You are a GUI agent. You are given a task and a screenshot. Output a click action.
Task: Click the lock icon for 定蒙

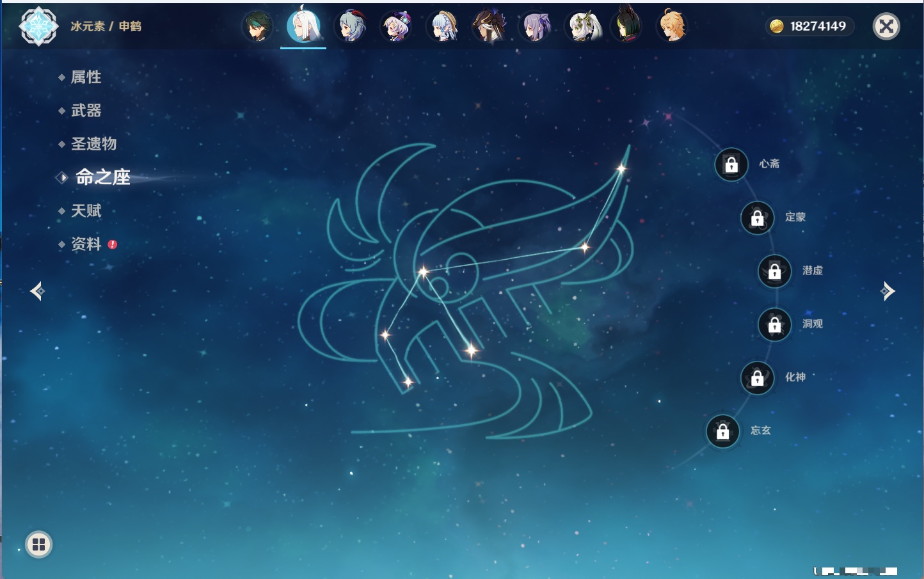click(758, 218)
